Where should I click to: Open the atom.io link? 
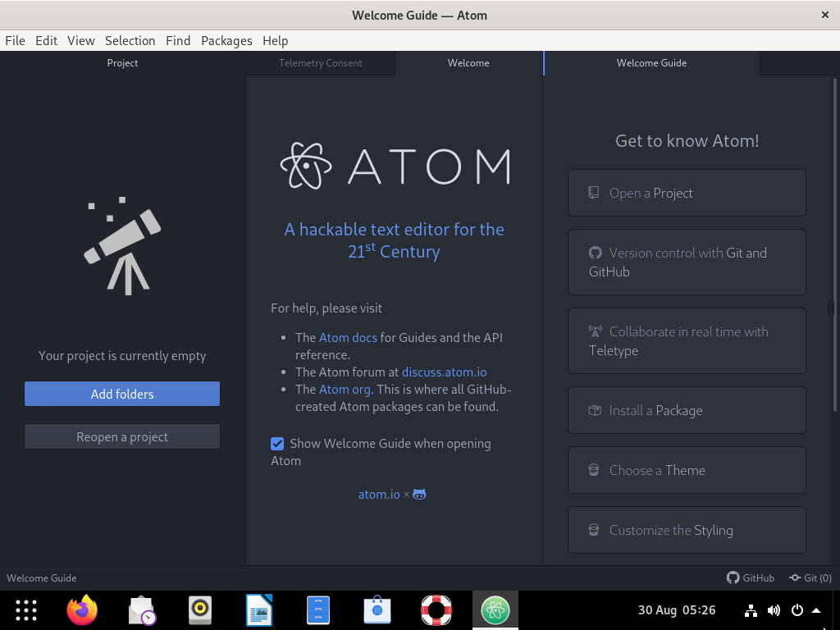(x=379, y=495)
